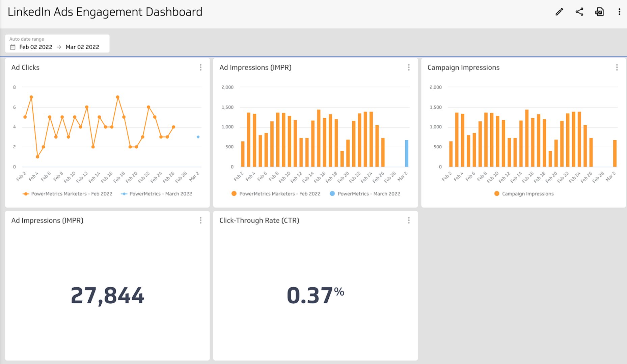Open options icon on the 27,844 metric card
Screen dimensions: 627x364
coord(200,220)
